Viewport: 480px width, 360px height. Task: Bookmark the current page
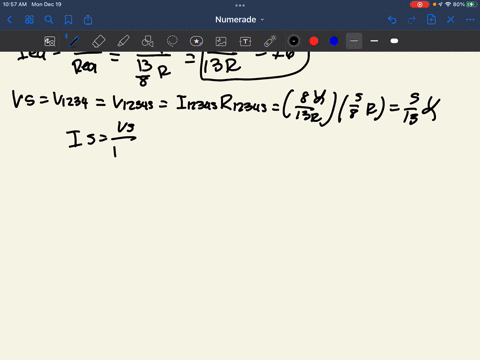(68, 20)
